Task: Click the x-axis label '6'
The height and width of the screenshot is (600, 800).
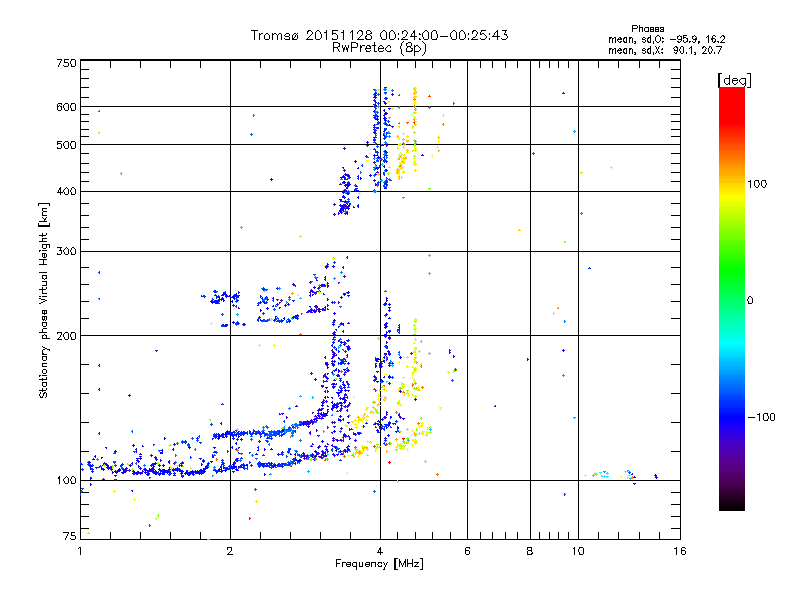Action: [467, 551]
